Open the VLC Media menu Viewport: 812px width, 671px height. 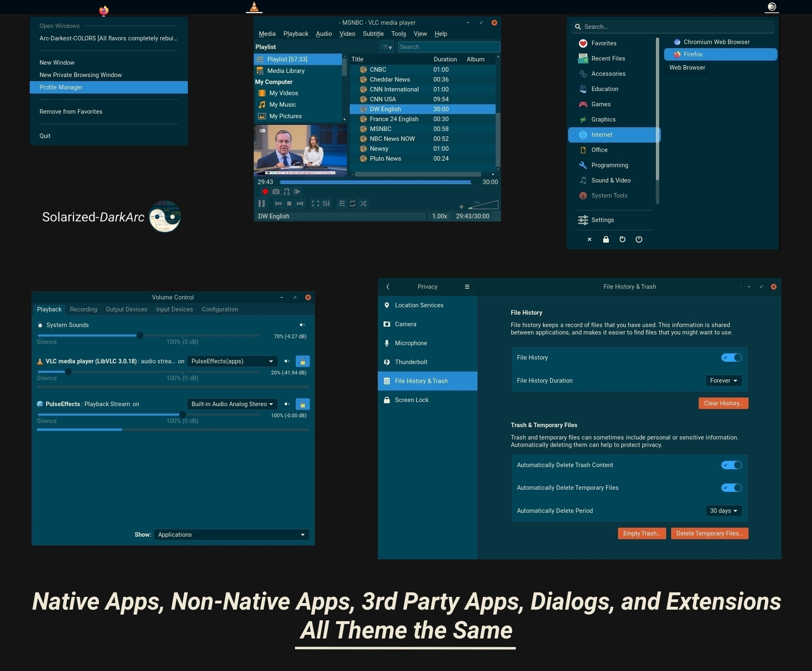pos(267,34)
